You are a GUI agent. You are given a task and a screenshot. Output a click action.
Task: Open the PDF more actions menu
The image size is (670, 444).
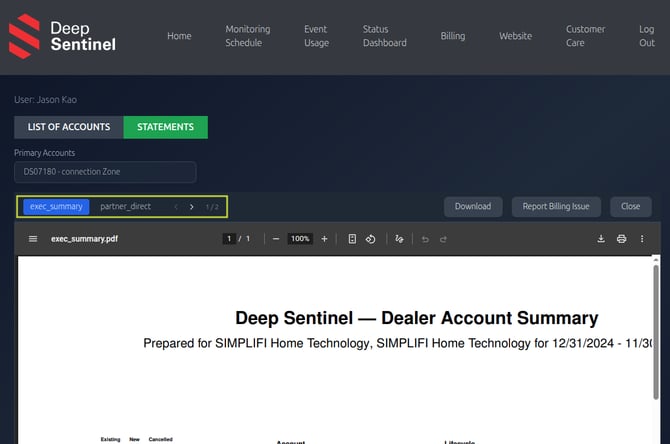642,239
